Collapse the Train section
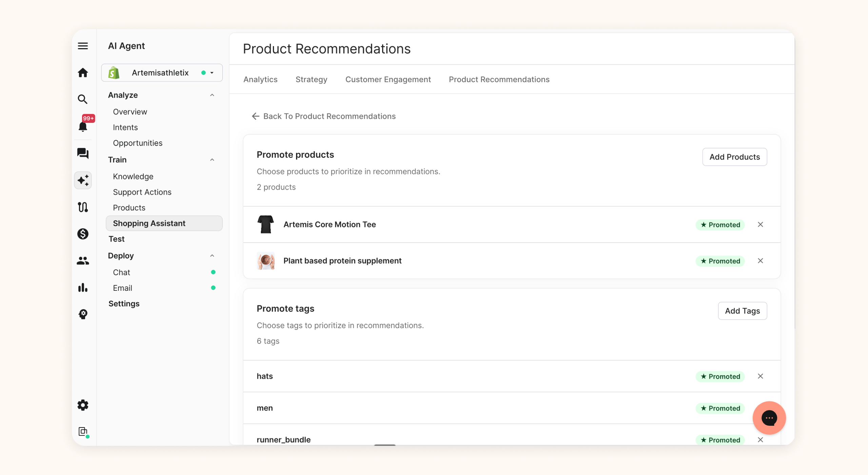Screen dimensions: 868x475 (212, 160)
